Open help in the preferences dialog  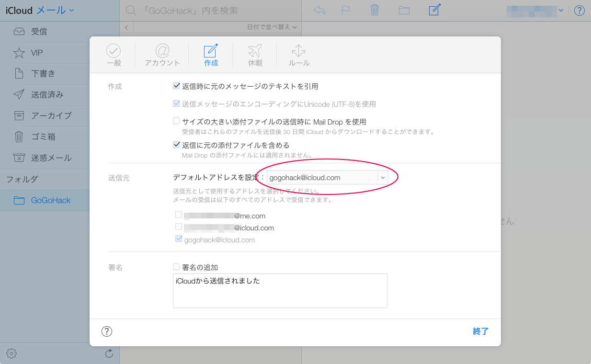[107, 331]
